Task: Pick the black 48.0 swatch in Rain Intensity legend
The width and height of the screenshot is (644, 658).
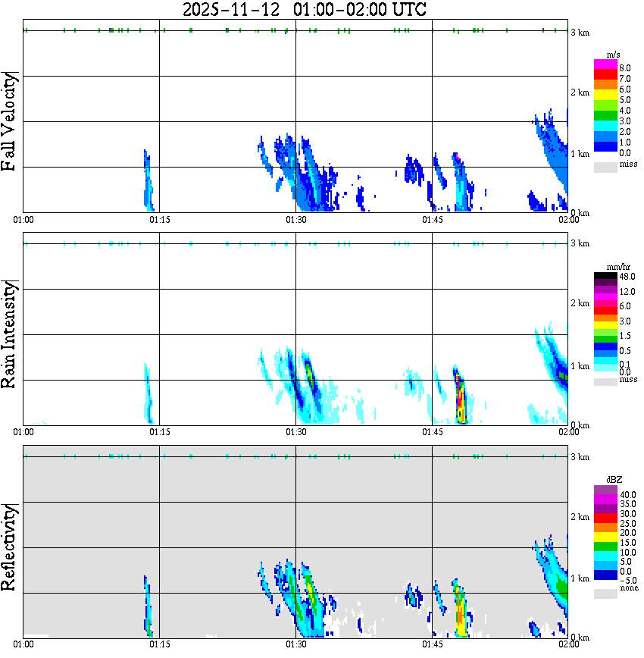Action: tap(605, 276)
